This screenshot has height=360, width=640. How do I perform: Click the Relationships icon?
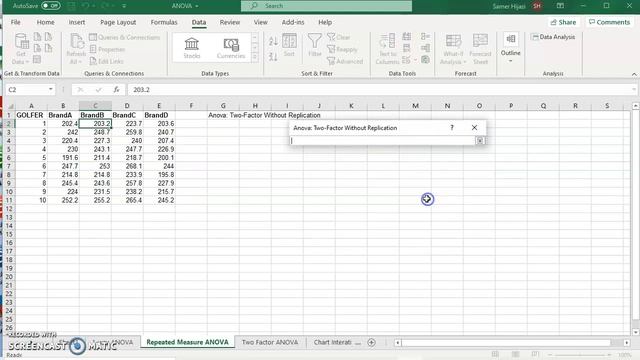[425, 48]
